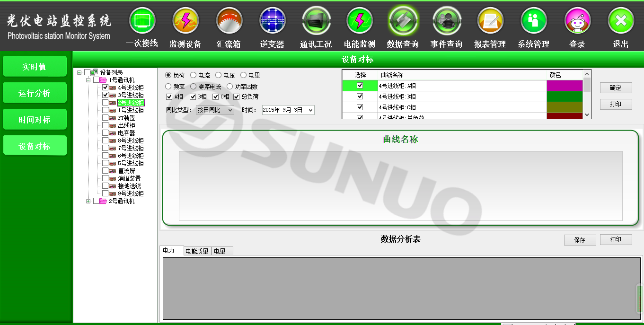
Task: Open the 事件查询 event query icon
Action: click(x=447, y=21)
